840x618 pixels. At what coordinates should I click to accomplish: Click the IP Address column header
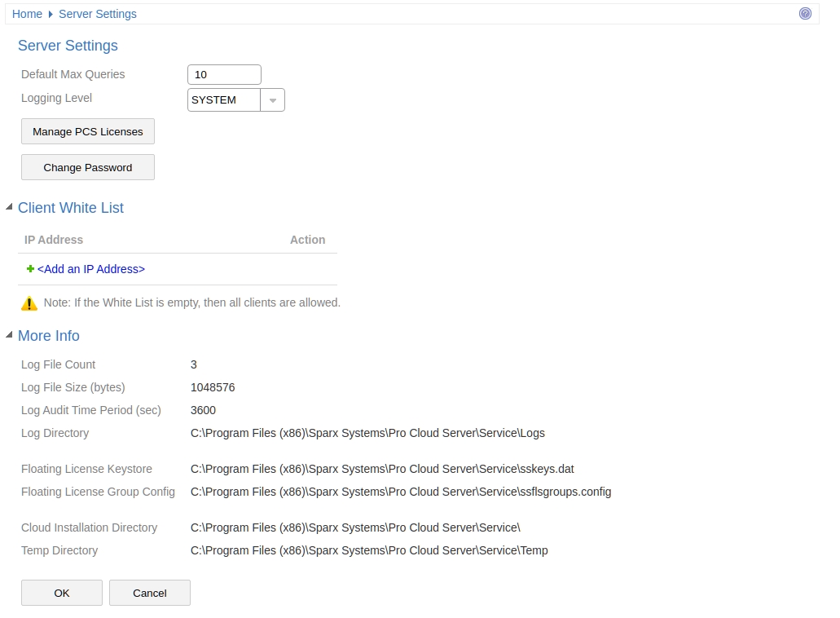(54, 240)
